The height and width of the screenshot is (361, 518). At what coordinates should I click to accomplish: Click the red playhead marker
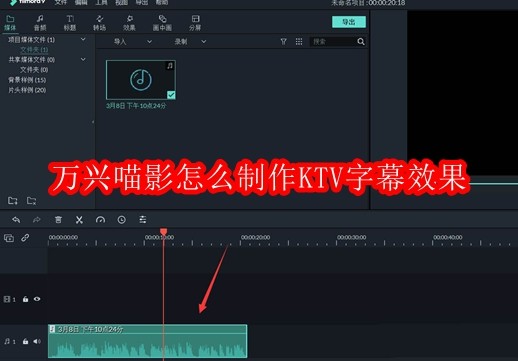[x=163, y=231]
